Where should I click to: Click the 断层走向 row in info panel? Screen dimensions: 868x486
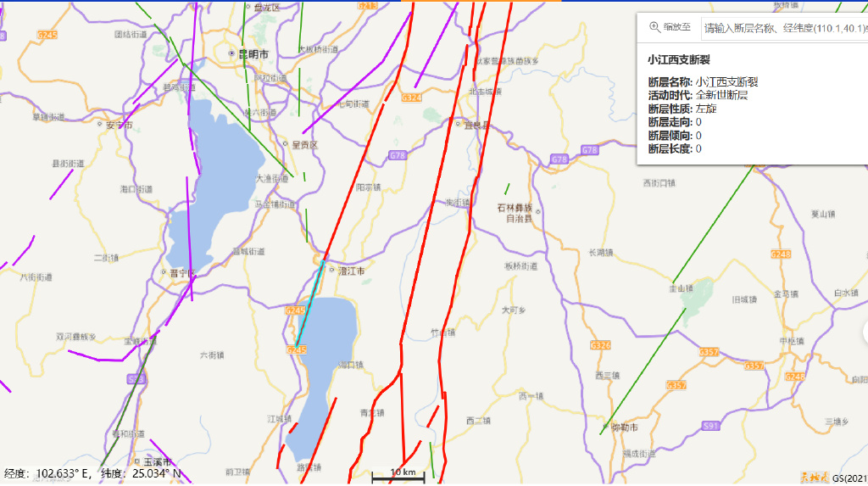[x=675, y=122]
